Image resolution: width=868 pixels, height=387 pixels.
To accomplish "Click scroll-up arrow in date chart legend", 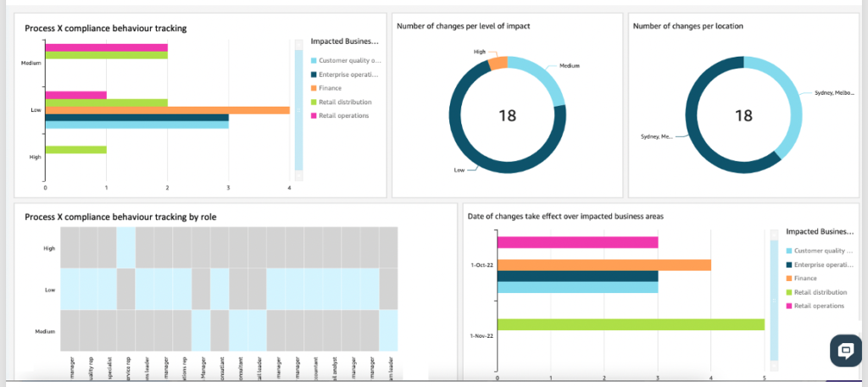I will tap(774, 235).
